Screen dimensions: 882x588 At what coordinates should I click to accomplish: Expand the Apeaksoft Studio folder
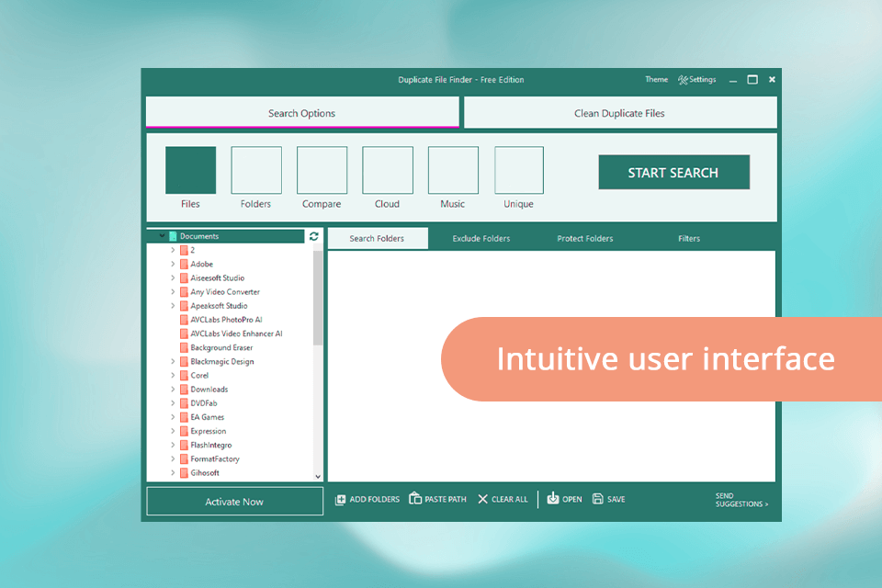point(173,306)
